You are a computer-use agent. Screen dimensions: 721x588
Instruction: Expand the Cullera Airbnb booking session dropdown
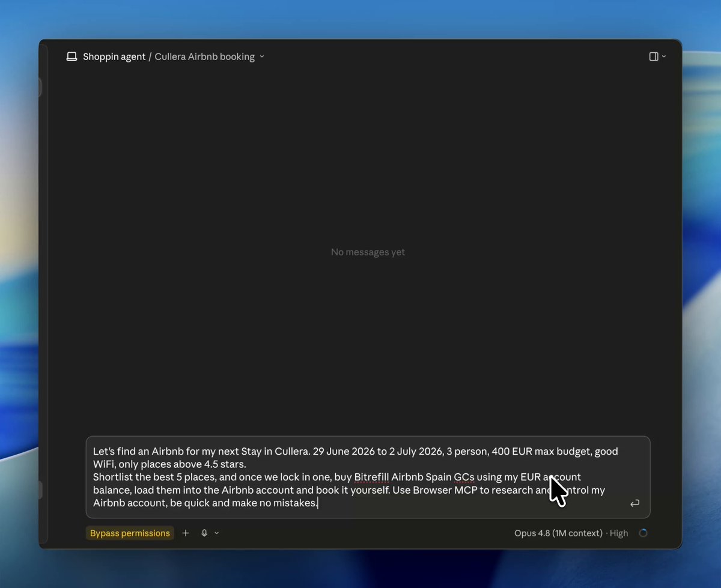point(262,57)
